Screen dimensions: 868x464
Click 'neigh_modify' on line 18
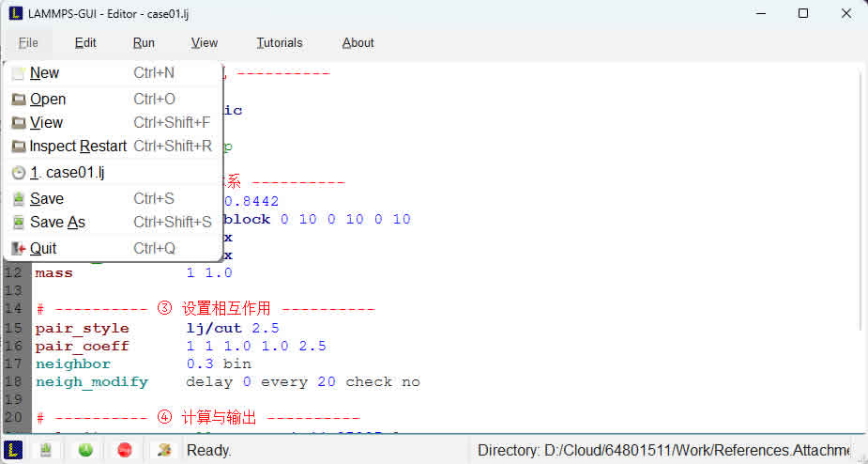92,382
